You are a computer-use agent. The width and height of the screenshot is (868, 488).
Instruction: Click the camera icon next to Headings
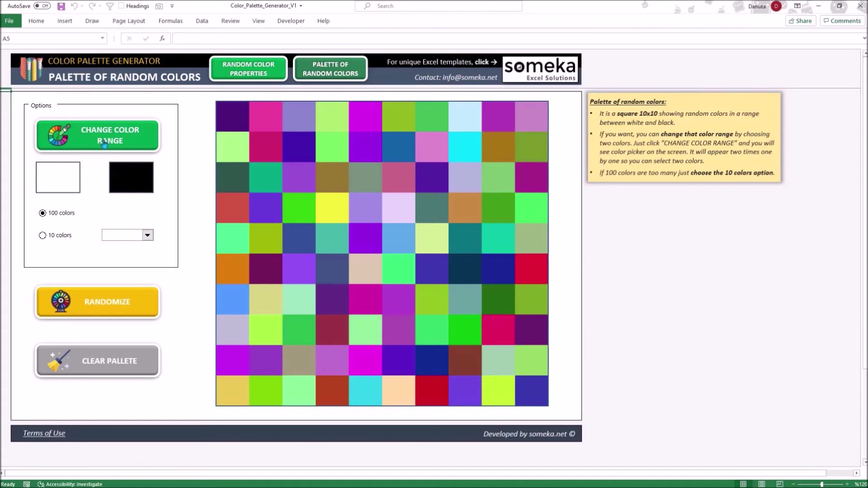(x=159, y=6)
